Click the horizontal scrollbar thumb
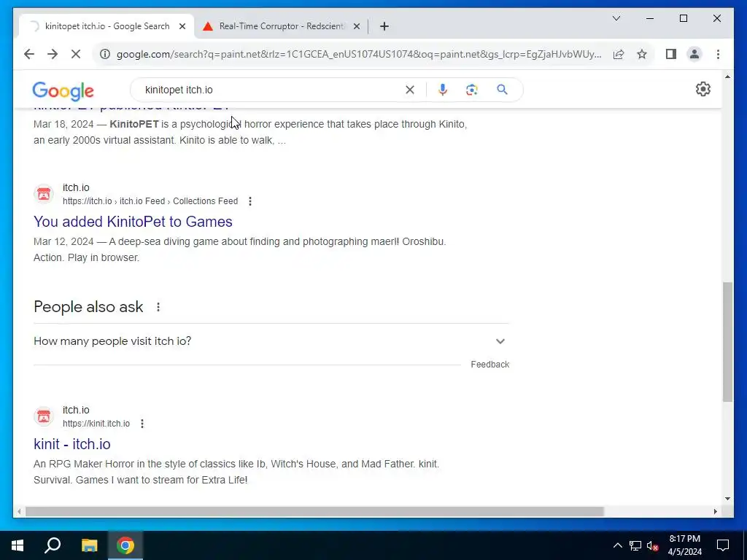Image resolution: width=747 pixels, height=560 pixels. 314,511
